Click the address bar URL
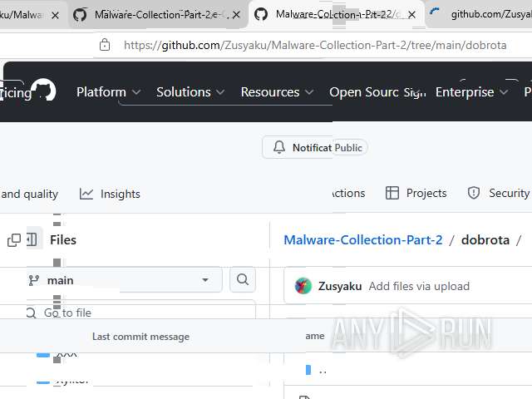Image resolution: width=532 pixels, height=399 pixels. [315, 45]
